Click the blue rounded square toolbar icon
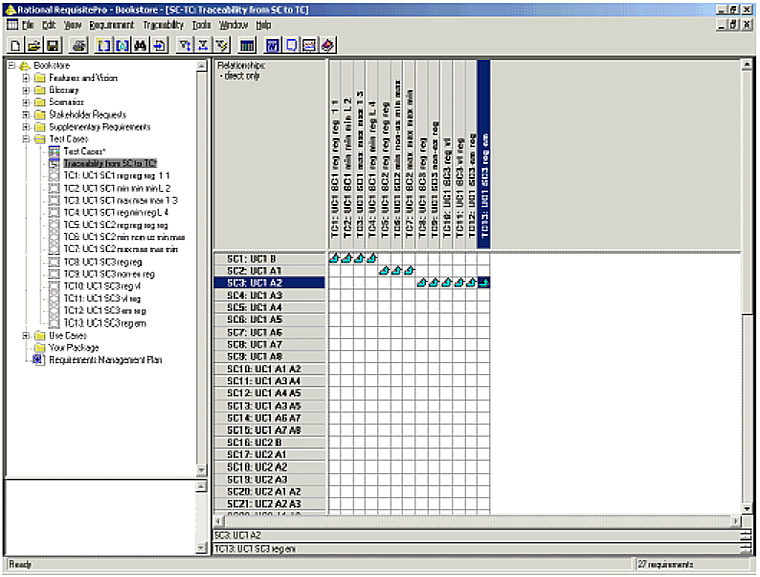Image resolution: width=760 pixels, height=577 pixels. (291, 46)
